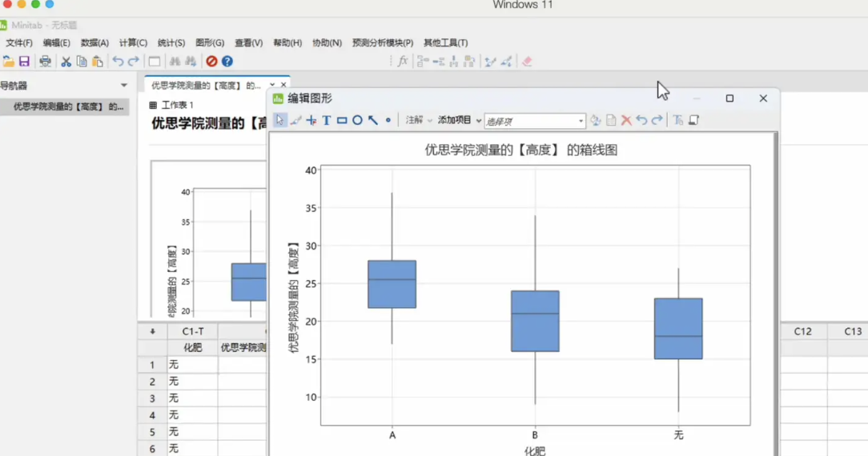Click column header C1-T
Viewport: 868px width, 456px height.
(x=193, y=331)
